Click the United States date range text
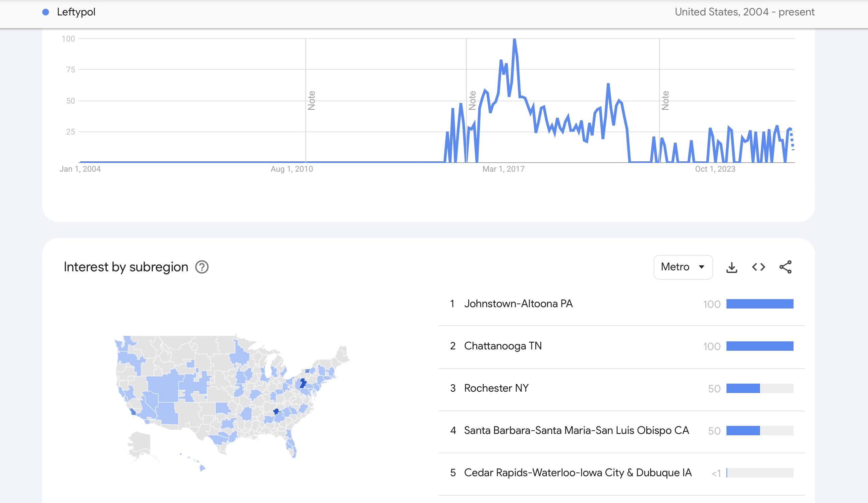Screen dimensions: 868x503 pyautogui.click(x=744, y=12)
